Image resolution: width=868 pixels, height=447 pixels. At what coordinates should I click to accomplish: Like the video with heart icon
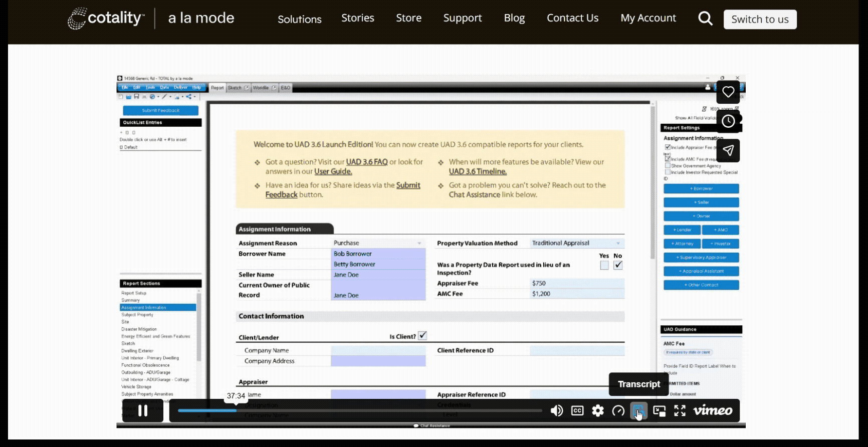pos(728,92)
